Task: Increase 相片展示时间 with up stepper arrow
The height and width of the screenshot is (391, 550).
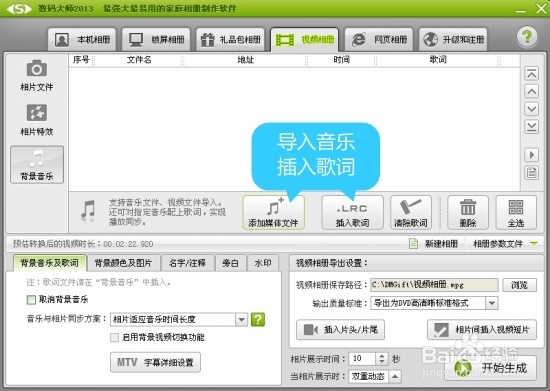Action: tap(382, 355)
